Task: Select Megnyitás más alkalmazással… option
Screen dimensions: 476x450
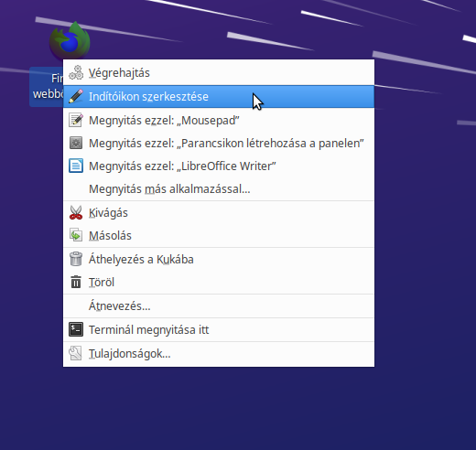Action: [219, 189]
